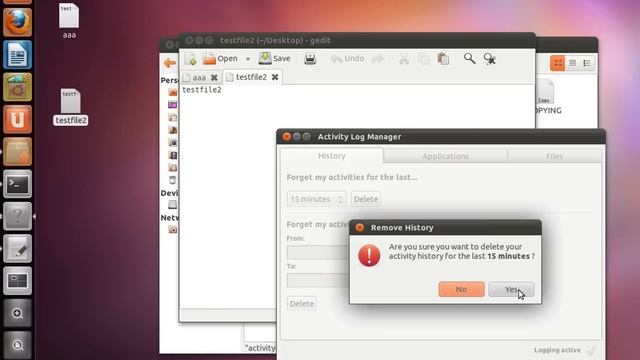The image size is (640, 360).
Task: Expand the Open recent files arrow
Action: (x=247, y=59)
